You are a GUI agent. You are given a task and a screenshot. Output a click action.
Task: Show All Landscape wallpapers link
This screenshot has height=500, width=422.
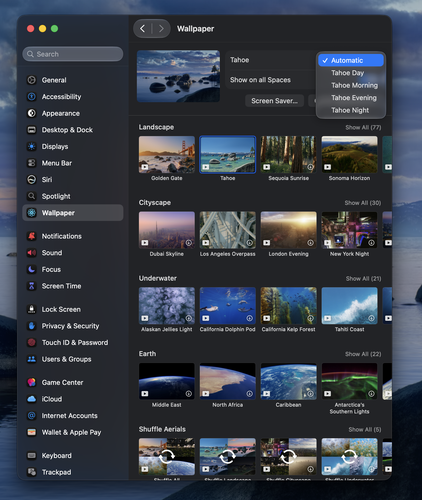pos(363,127)
